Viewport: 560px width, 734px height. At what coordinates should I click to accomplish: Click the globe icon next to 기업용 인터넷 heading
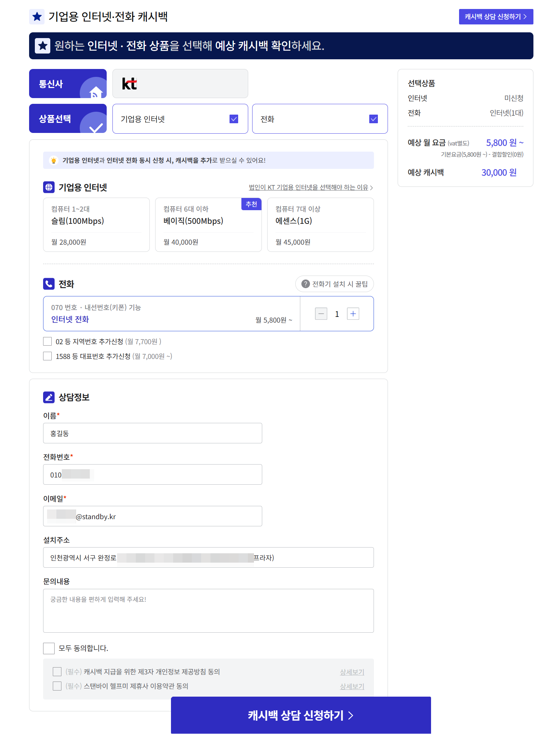[49, 187]
